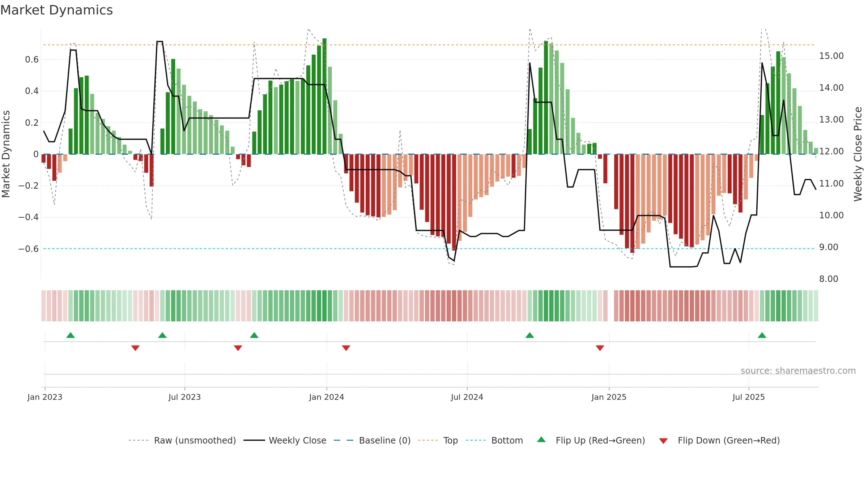Click the Market Dynamics chart title
This screenshot has height=488, width=868.
56,10
